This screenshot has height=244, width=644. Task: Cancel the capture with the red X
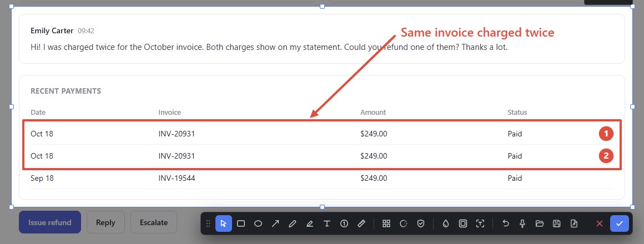coord(599,223)
